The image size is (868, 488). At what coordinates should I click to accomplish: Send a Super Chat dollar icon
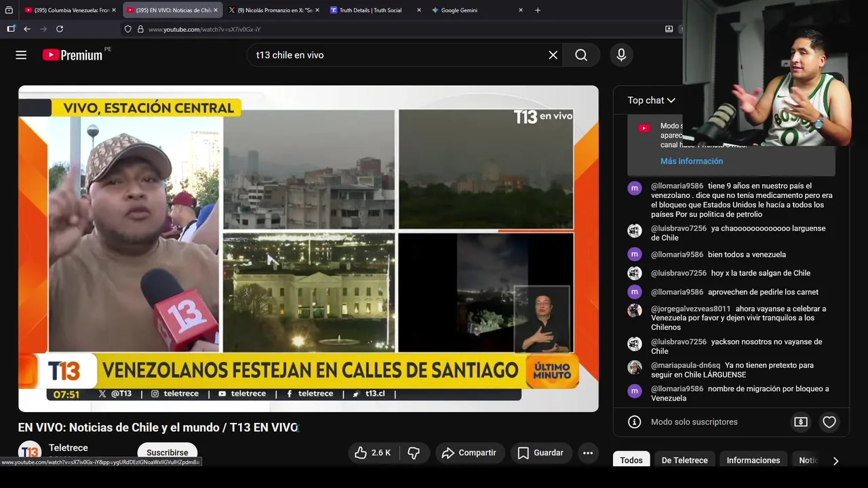(x=801, y=422)
